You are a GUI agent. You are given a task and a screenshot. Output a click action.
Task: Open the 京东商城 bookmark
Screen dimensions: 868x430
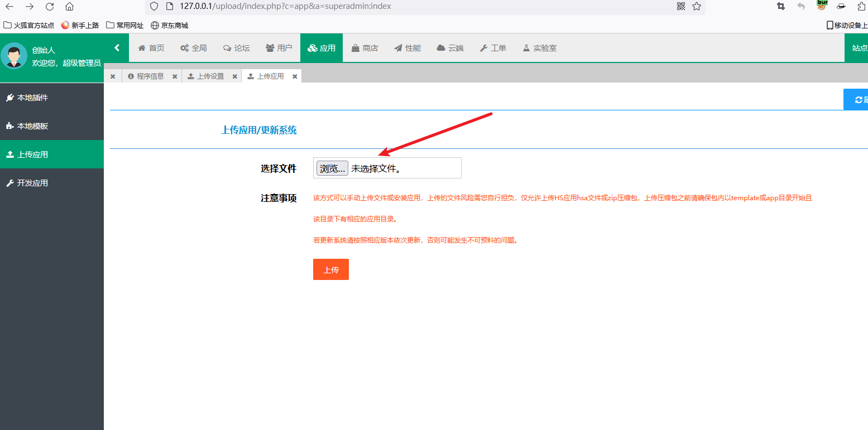[170, 25]
